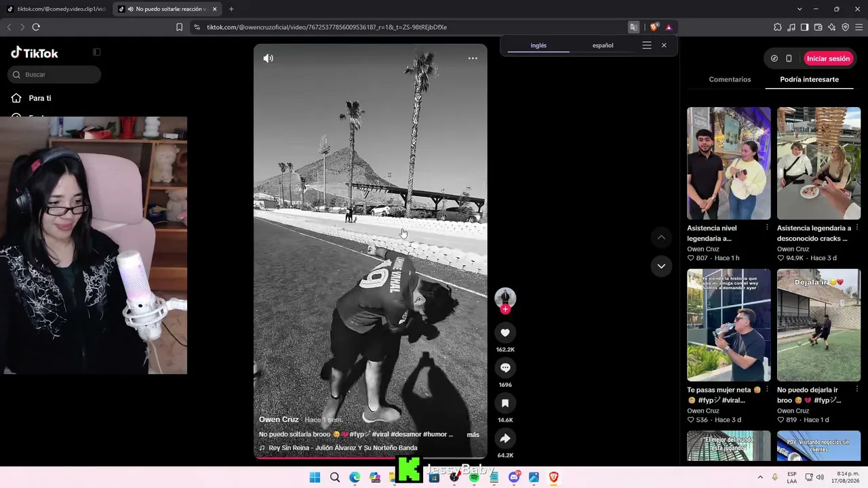Screen dimensions: 868x488
Task: Switch to the comedy.video.clip1 tab
Action: (x=56, y=9)
